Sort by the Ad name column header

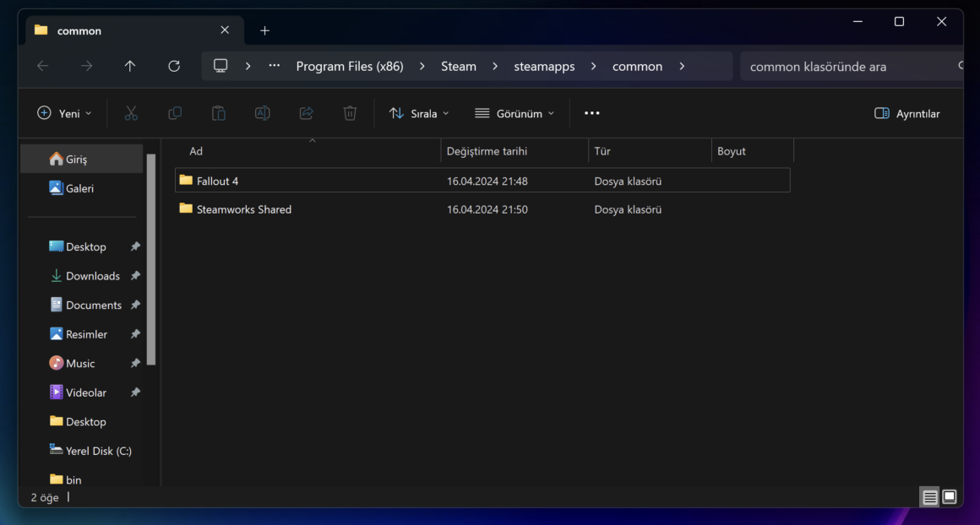coord(308,151)
